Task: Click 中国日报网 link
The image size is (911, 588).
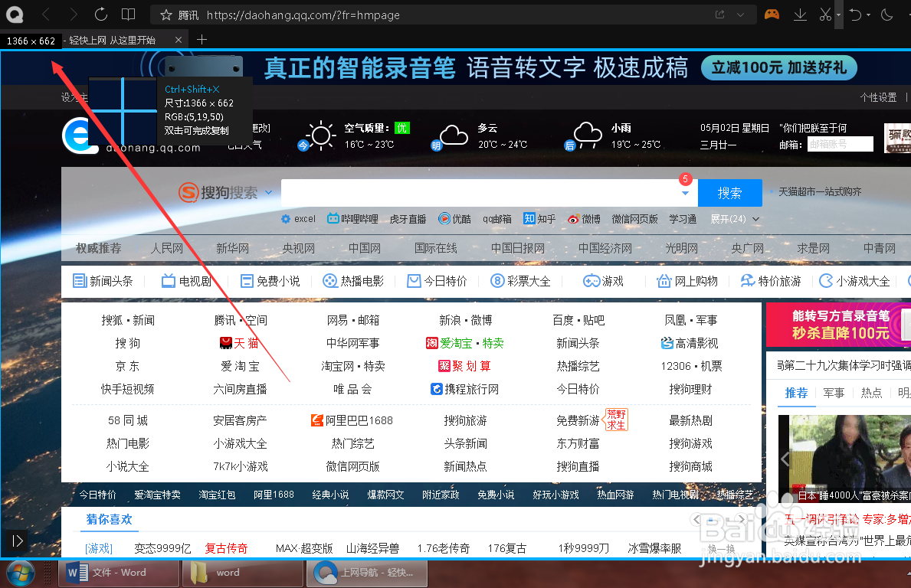Action: pos(518,248)
